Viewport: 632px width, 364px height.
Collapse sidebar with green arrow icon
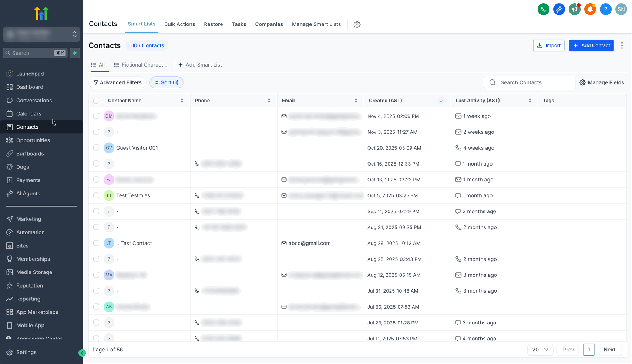point(82,353)
